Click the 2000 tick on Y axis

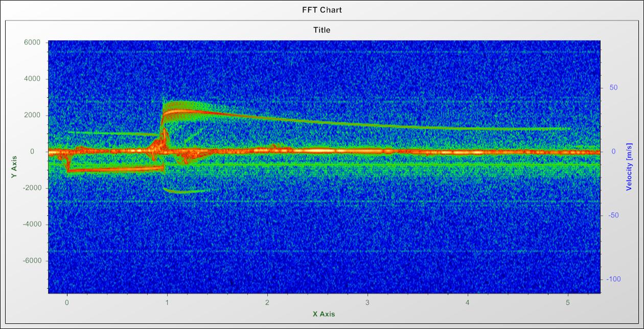[32, 115]
